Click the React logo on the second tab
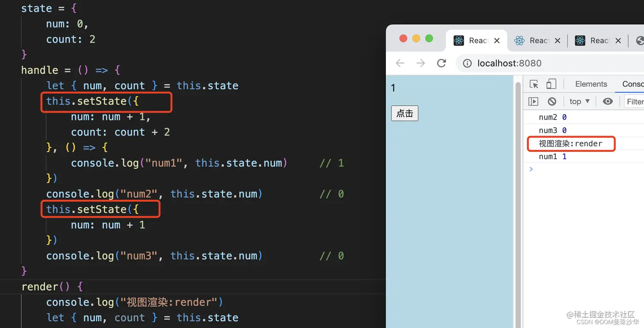The image size is (644, 328). (x=519, y=40)
